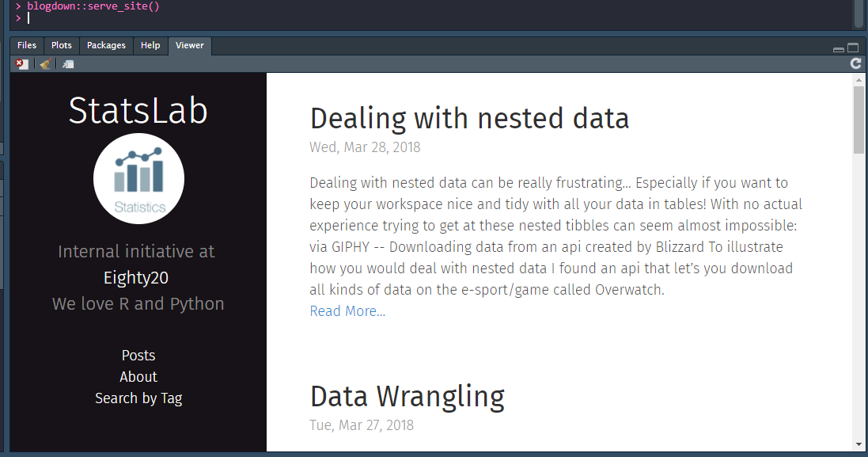Open the Dealing with nested data post title
Viewport: 868px width, 457px height.
(x=469, y=119)
